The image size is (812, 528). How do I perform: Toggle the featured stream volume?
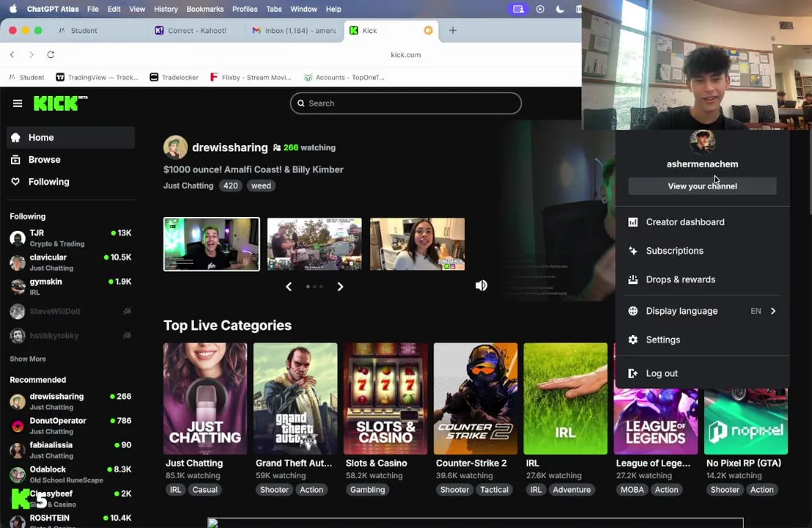pyautogui.click(x=481, y=285)
